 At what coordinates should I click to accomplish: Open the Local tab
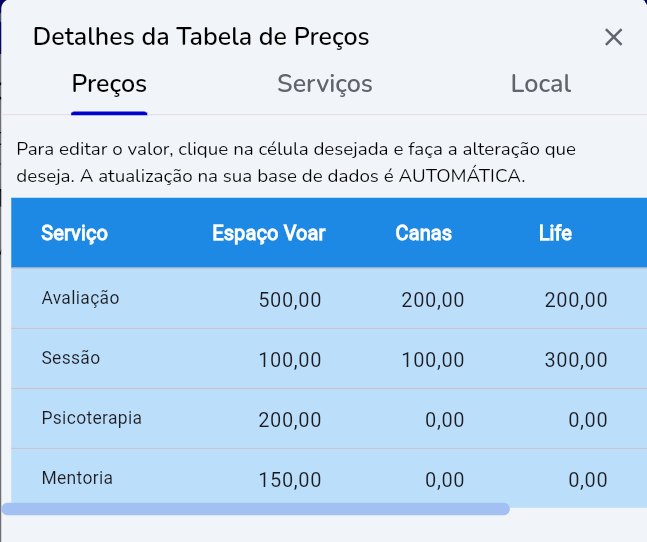(540, 84)
